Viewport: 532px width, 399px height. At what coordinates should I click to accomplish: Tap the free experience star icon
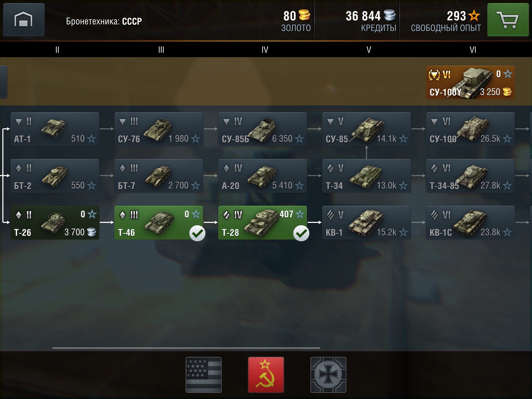[x=474, y=15]
